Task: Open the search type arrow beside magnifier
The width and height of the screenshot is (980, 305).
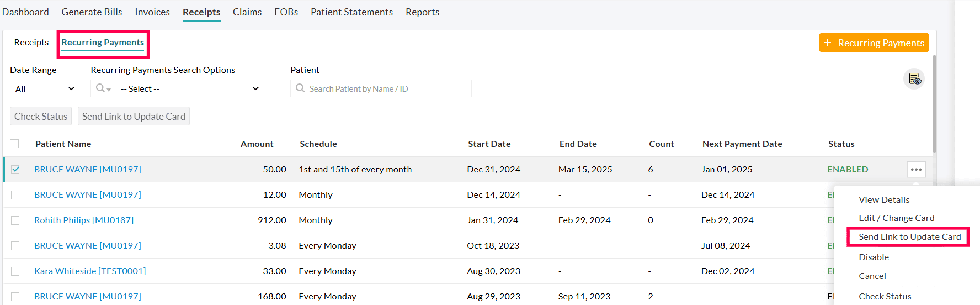Action: [x=109, y=90]
